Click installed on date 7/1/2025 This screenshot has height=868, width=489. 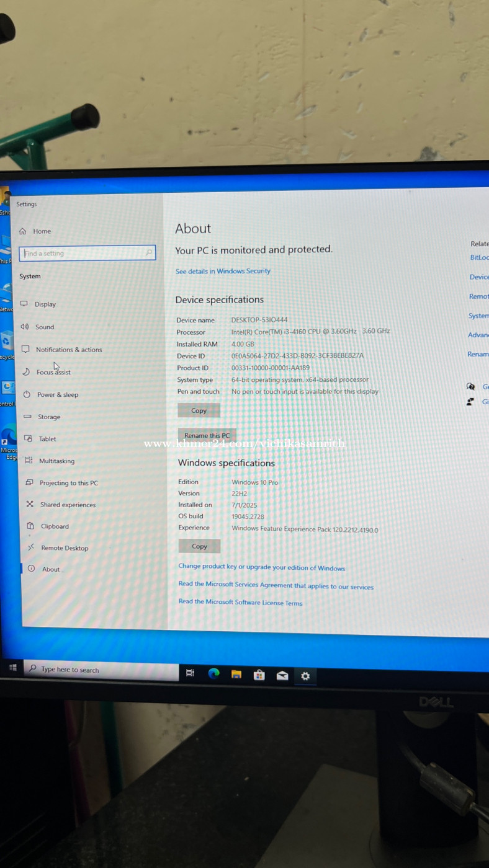(244, 505)
